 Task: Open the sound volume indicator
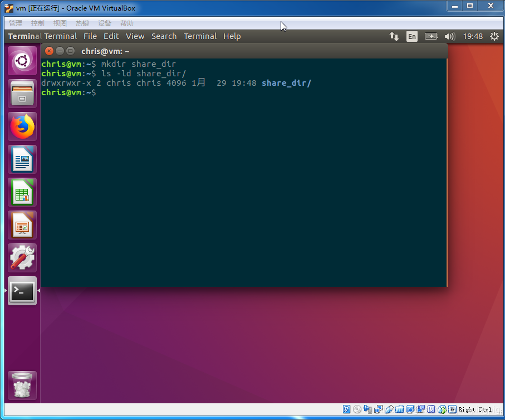(x=450, y=36)
